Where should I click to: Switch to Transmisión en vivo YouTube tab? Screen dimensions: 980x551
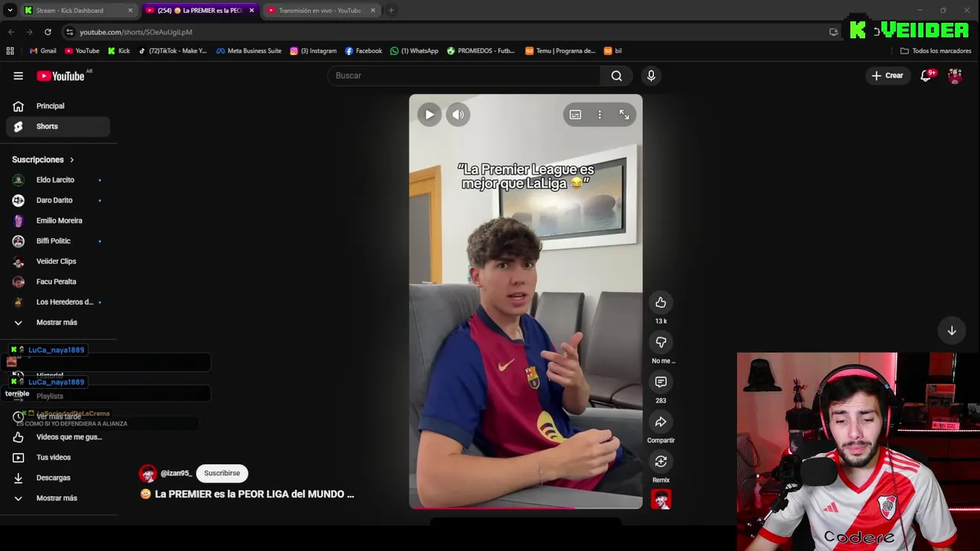click(x=320, y=11)
